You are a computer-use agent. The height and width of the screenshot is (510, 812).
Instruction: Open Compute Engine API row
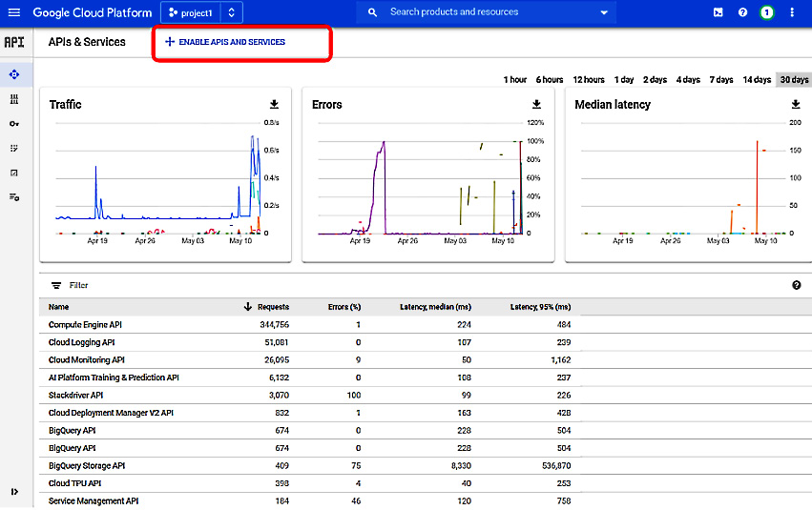pyautogui.click(x=309, y=325)
